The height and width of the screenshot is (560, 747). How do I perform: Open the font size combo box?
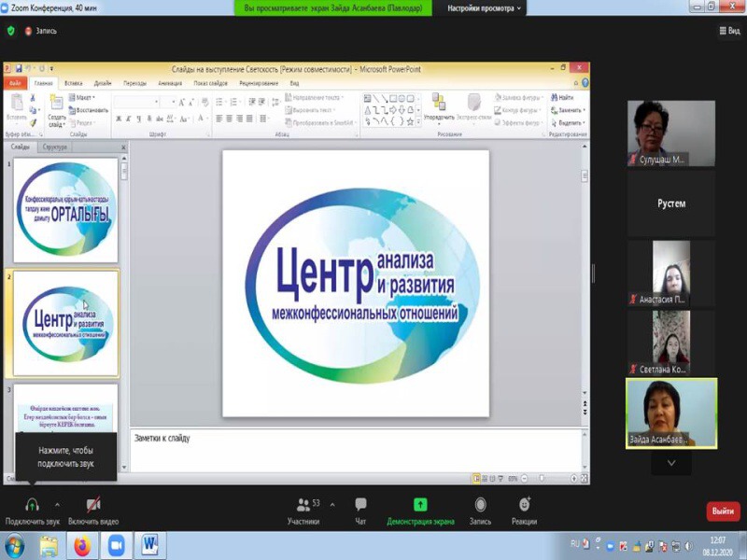(x=168, y=102)
